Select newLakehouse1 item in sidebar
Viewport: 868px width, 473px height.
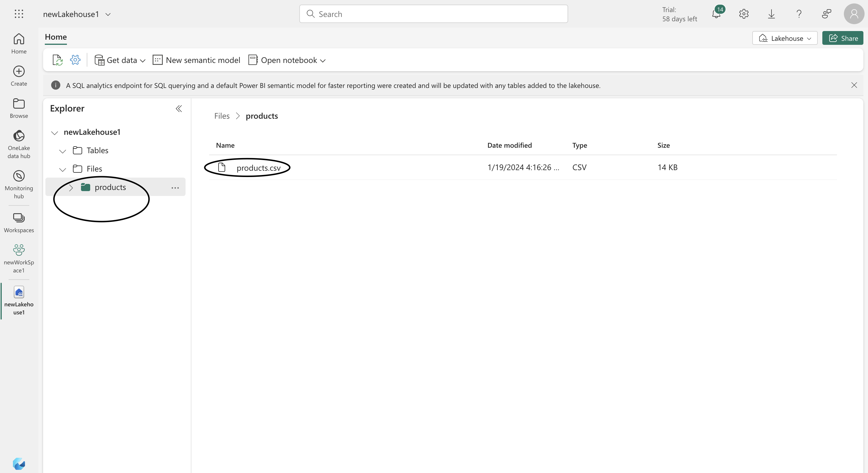pyautogui.click(x=19, y=300)
